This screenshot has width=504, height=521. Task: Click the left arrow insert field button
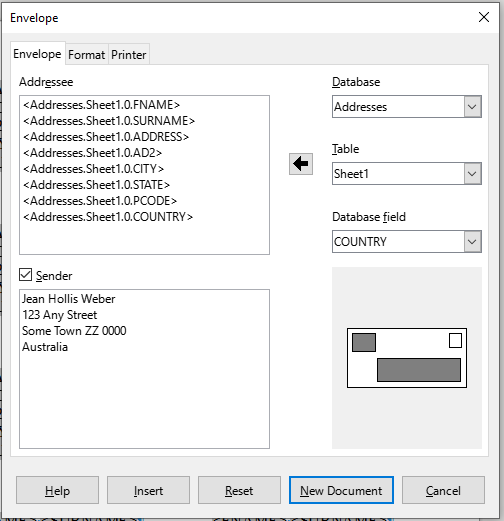click(301, 164)
